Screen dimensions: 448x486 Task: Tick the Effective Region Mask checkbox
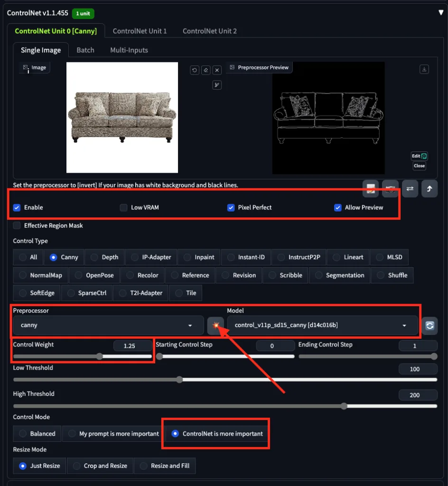17,225
